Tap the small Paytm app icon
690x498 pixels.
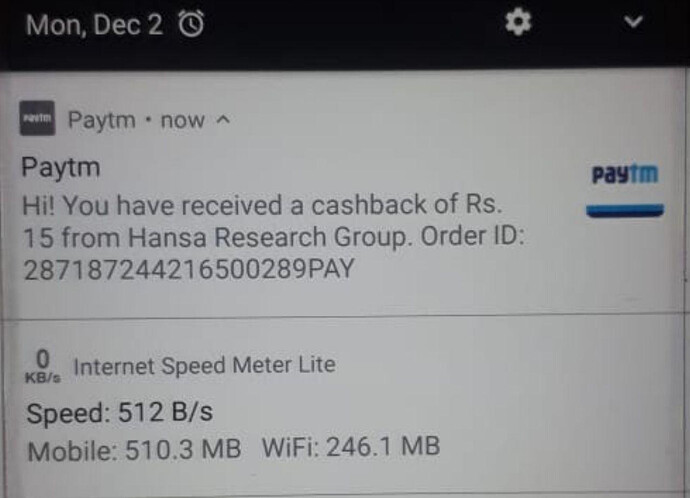coord(37,118)
